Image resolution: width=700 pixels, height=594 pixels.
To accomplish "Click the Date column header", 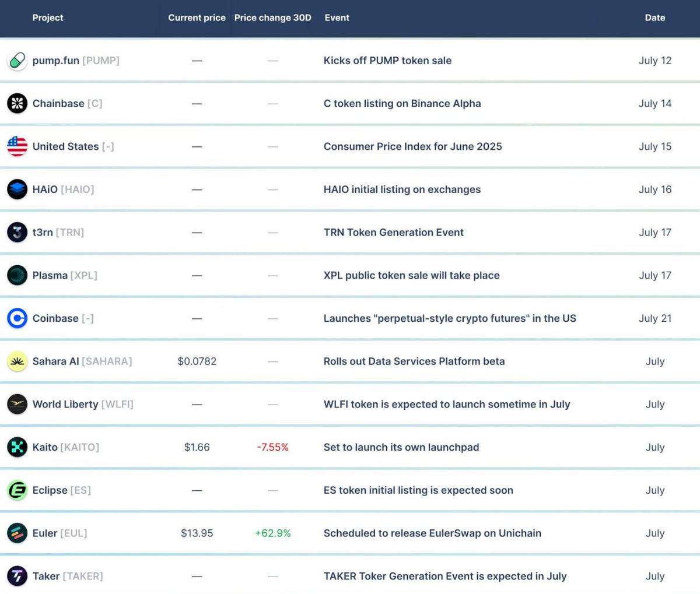I will coord(655,17).
